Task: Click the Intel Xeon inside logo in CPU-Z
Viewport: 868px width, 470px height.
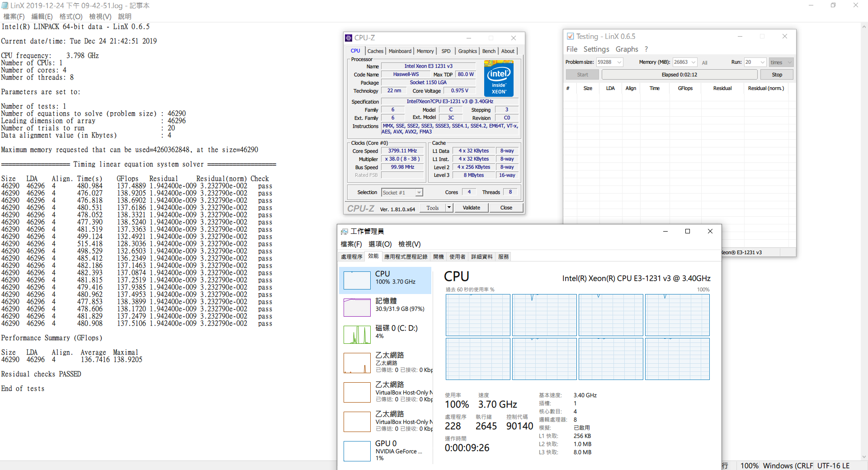Action: (x=499, y=78)
